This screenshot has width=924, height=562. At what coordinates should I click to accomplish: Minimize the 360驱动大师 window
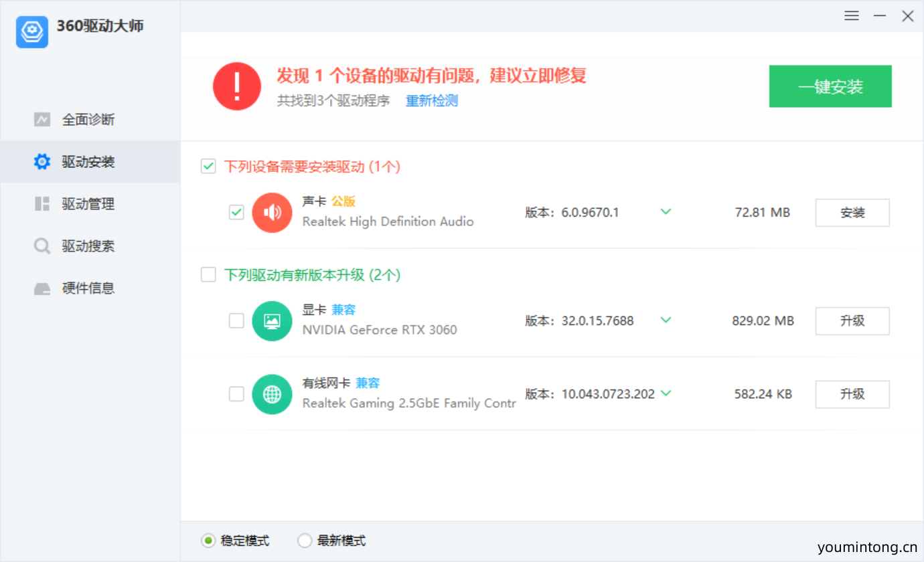point(880,16)
